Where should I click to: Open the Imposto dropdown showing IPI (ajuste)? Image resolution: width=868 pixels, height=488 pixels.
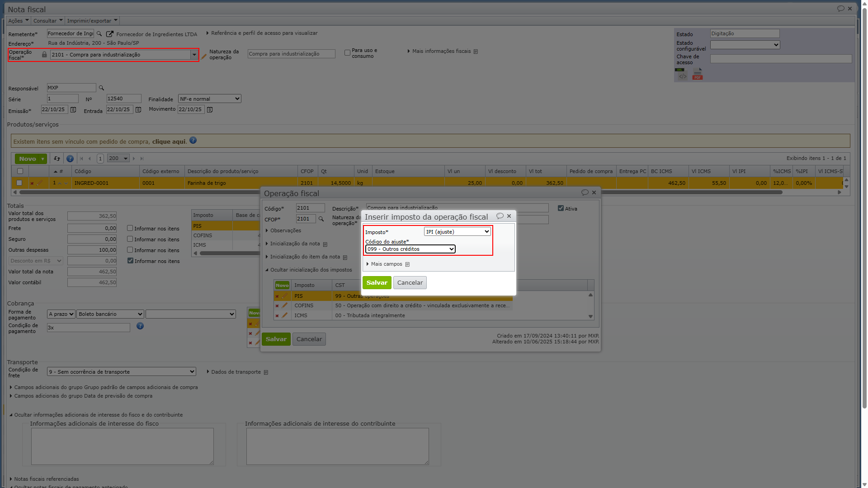click(x=458, y=232)
